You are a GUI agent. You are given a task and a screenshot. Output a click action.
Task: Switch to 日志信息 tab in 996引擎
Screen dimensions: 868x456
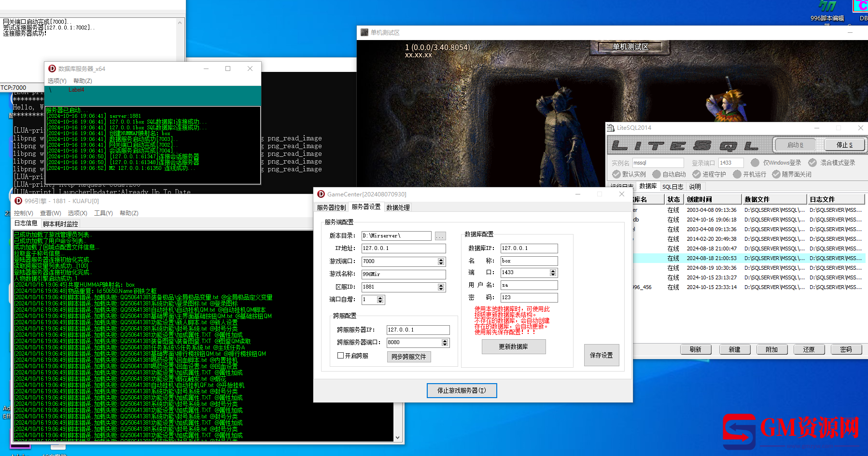click(26, 223)
